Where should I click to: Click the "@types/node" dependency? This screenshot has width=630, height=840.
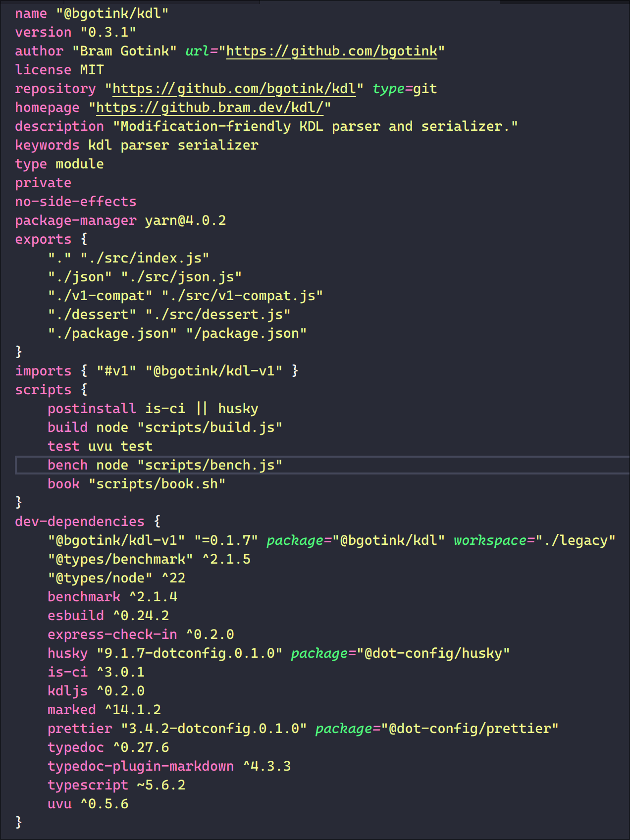tap(100, 578)
